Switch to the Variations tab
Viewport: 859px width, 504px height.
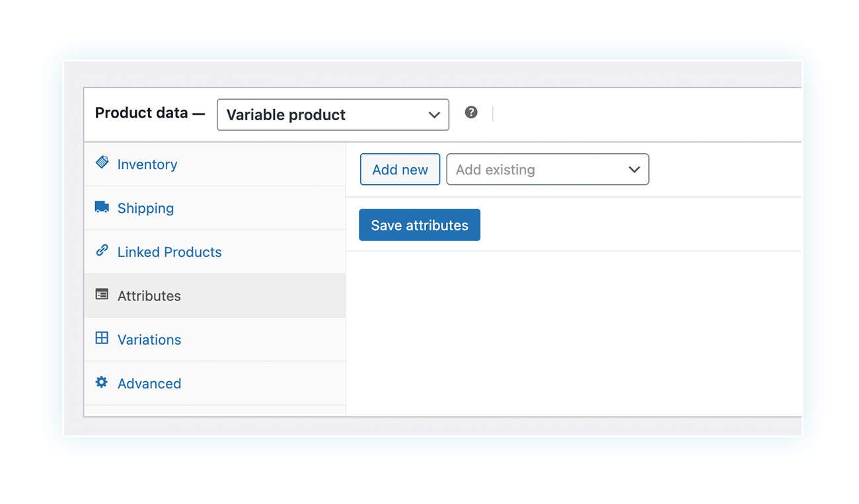(x=215, y=340)
